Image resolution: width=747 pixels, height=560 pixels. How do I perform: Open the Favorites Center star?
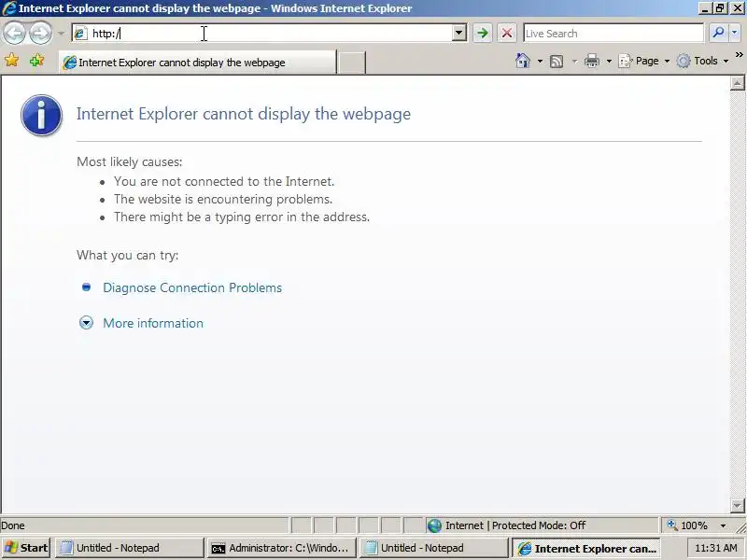tap(12, 61)
